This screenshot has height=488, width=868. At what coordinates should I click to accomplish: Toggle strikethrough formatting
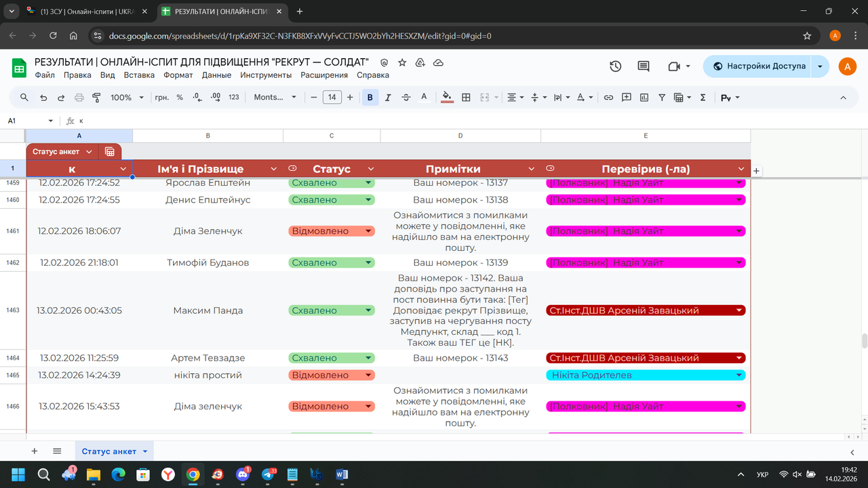(x=406, y=98)
